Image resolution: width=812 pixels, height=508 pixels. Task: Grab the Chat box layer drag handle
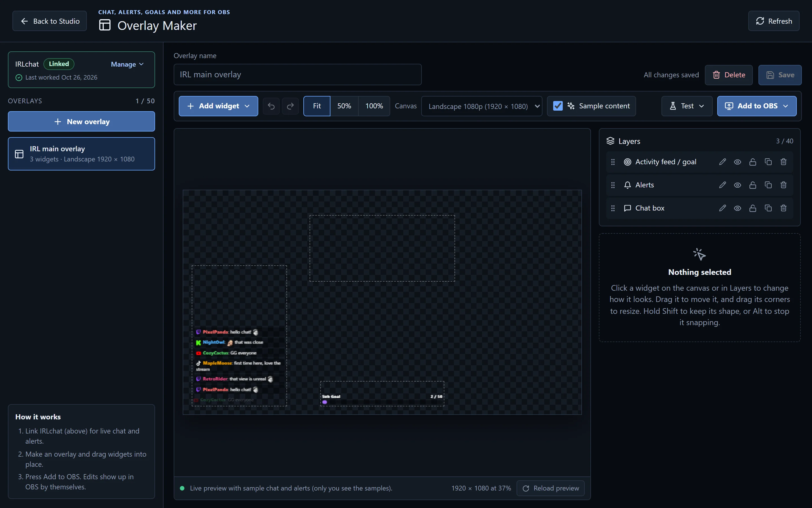[613, 208]
